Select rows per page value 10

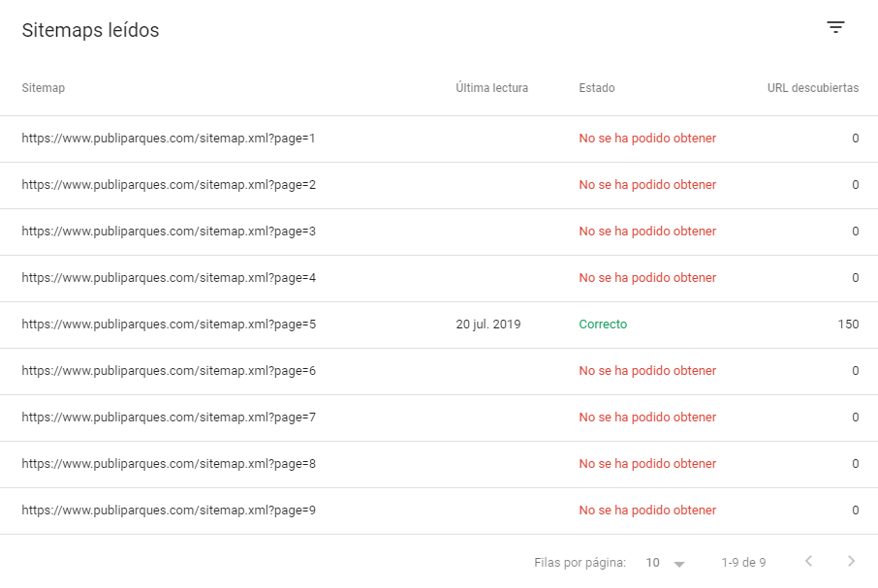point(653,562)
